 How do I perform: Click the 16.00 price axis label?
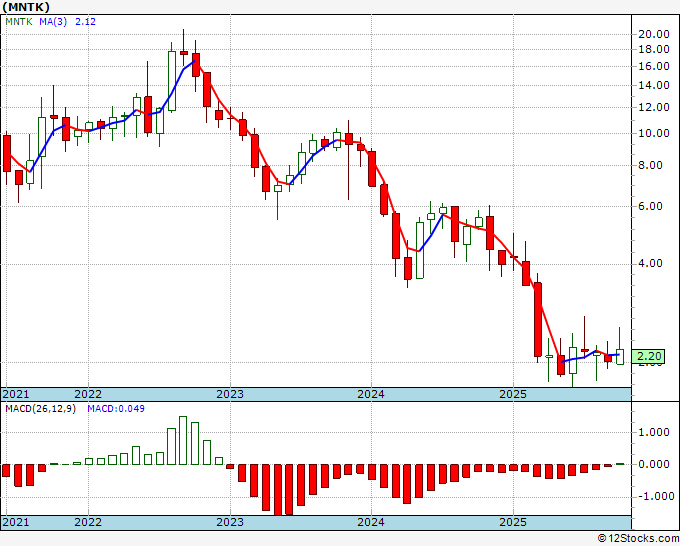point(654,66)
